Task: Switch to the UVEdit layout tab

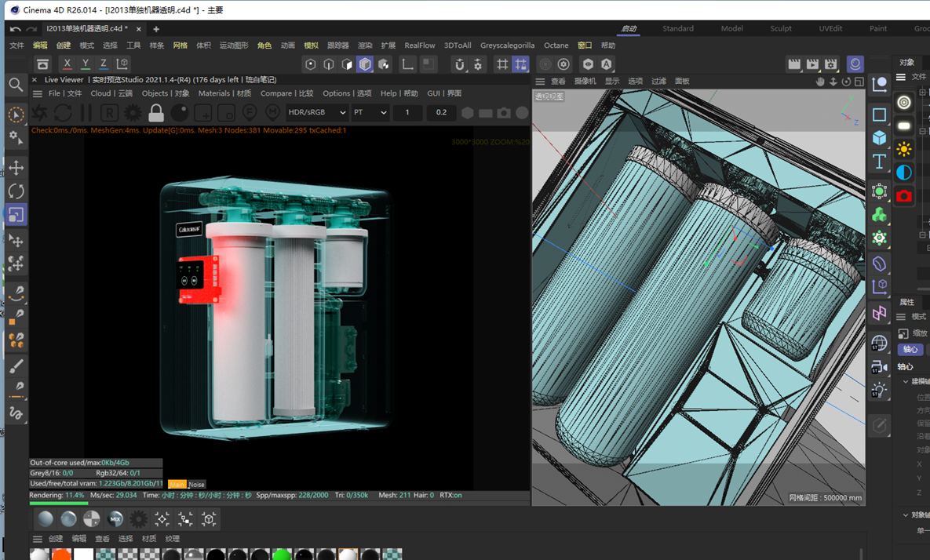Action: point(830,28)
